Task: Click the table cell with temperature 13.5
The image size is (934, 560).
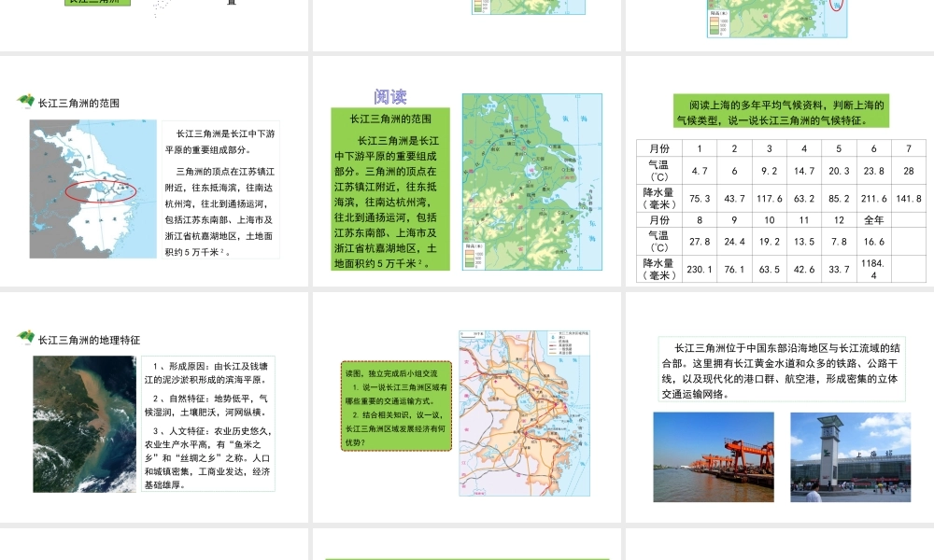Action: tap(804, 242)
